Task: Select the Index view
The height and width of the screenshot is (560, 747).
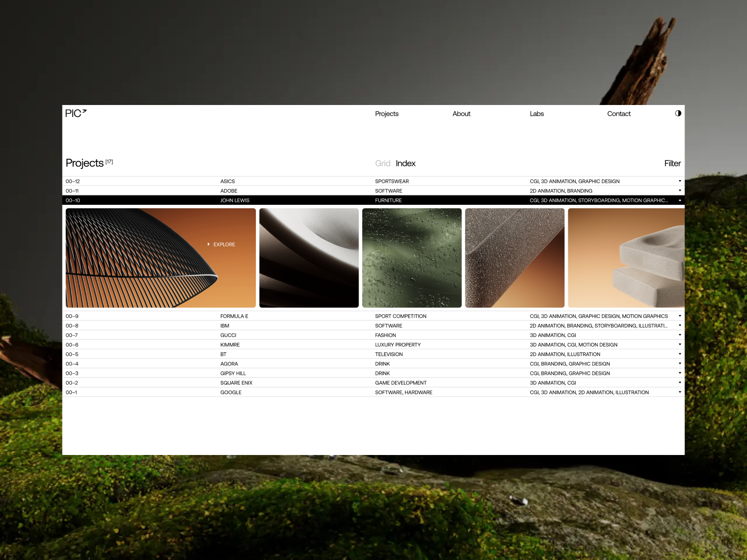Action: coord(405,163)
